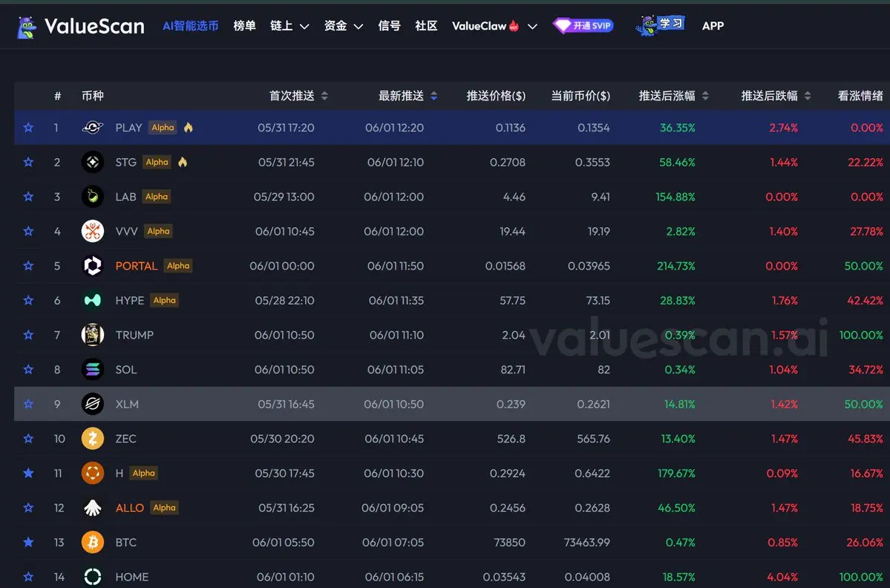Image resolution: width=890 pixels, height=588 pixels.
Task: Open the 信号 menu item
Action: (x=390, y=26)
